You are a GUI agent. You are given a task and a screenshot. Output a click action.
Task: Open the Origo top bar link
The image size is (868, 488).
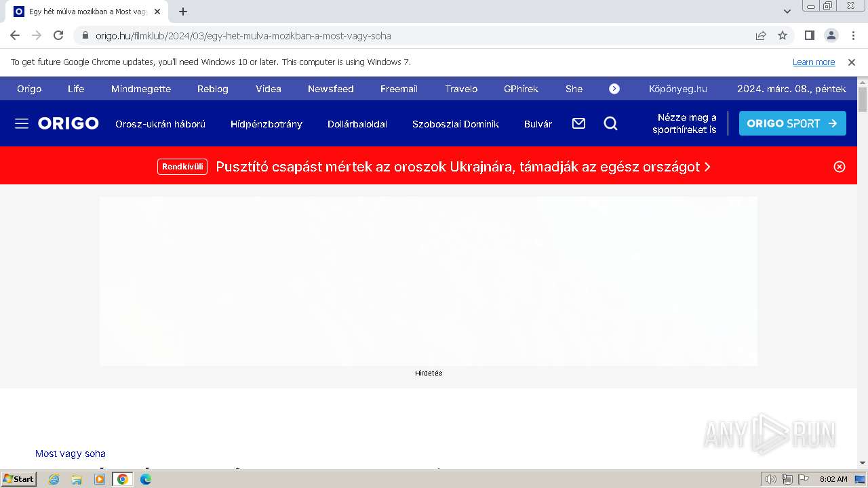click(29, 89)
